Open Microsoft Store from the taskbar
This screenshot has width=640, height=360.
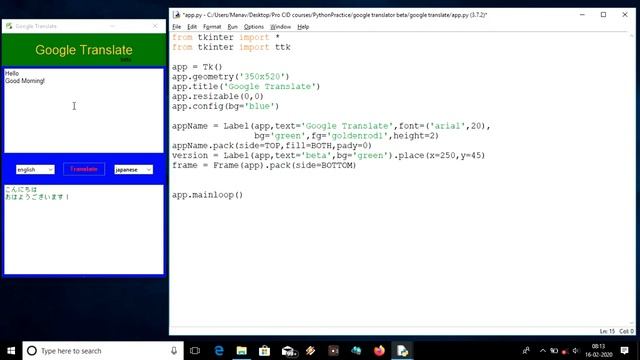point(264,351)
